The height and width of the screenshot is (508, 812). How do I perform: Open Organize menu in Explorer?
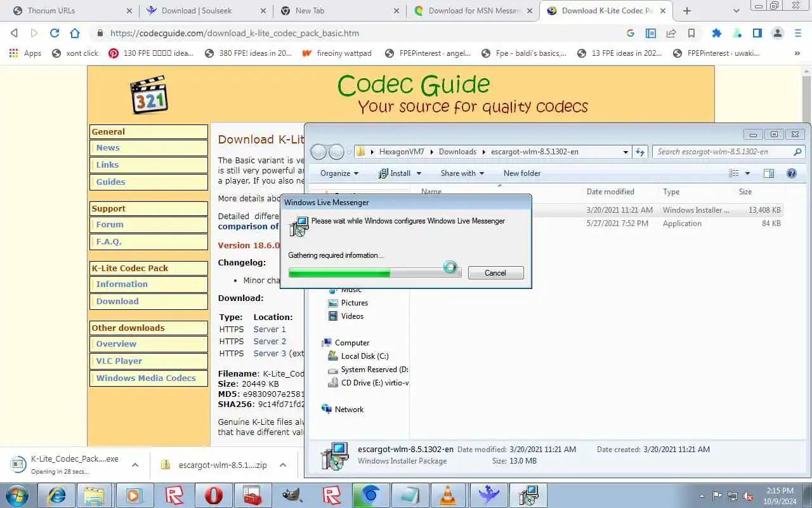coord(339,173)
